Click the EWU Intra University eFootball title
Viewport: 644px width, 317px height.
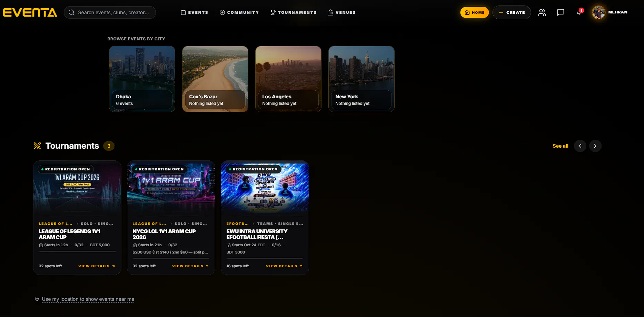(x=257, y=234)
